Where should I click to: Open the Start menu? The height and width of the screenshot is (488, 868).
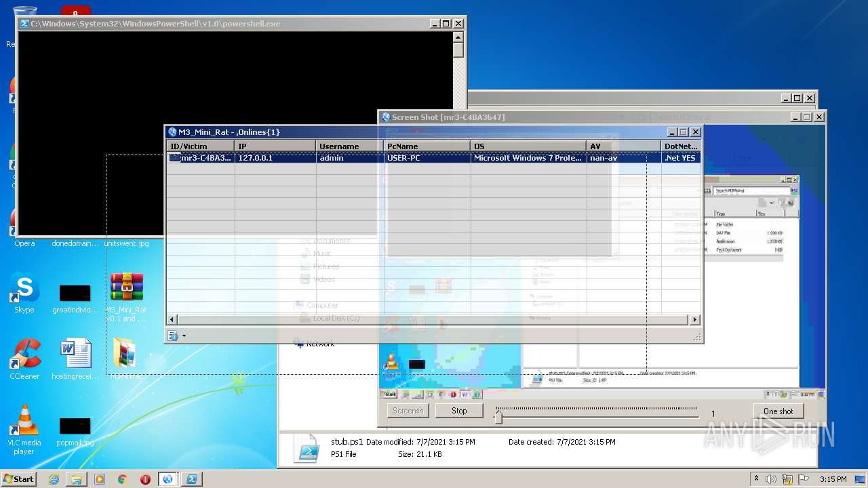tap(19, 479)
